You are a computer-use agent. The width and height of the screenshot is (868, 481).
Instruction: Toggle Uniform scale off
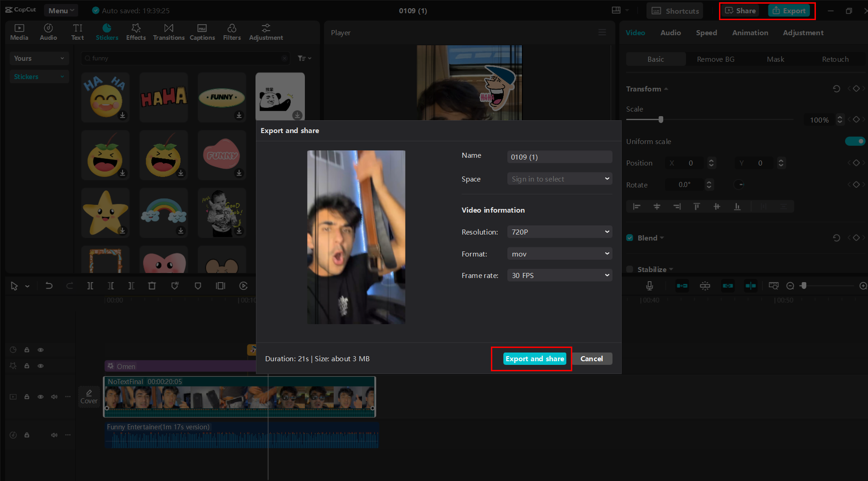pos(855,141)
